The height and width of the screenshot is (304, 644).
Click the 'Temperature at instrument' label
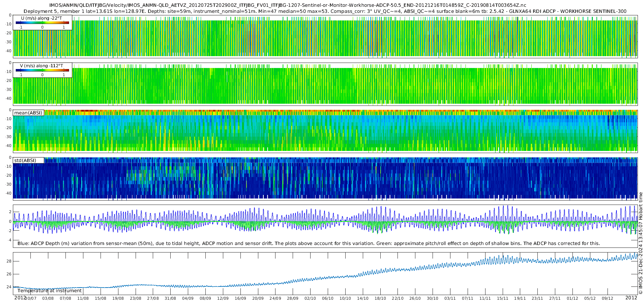50,290
